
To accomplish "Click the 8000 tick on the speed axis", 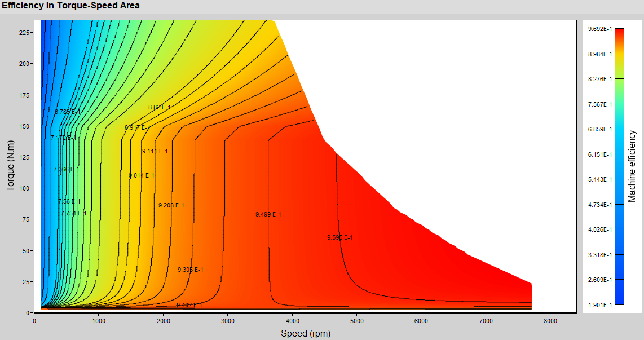I will [x=550, y=321].
